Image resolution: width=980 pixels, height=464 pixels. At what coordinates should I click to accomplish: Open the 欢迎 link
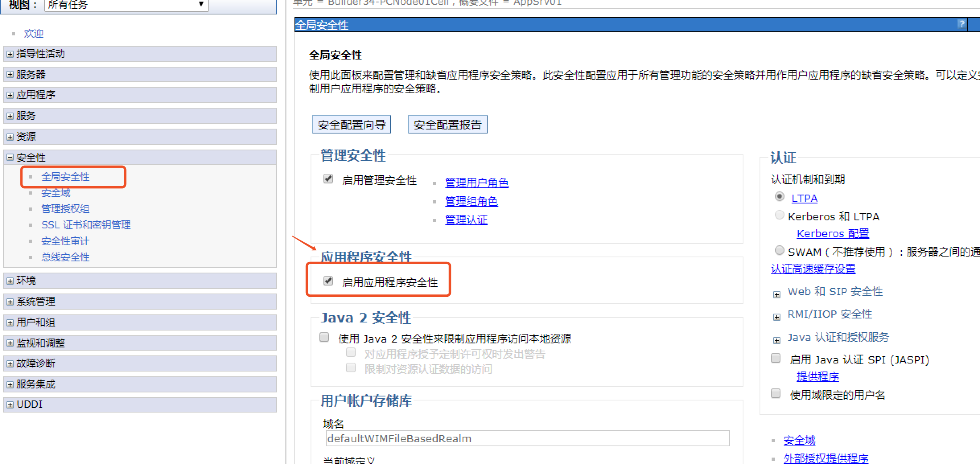34,33
